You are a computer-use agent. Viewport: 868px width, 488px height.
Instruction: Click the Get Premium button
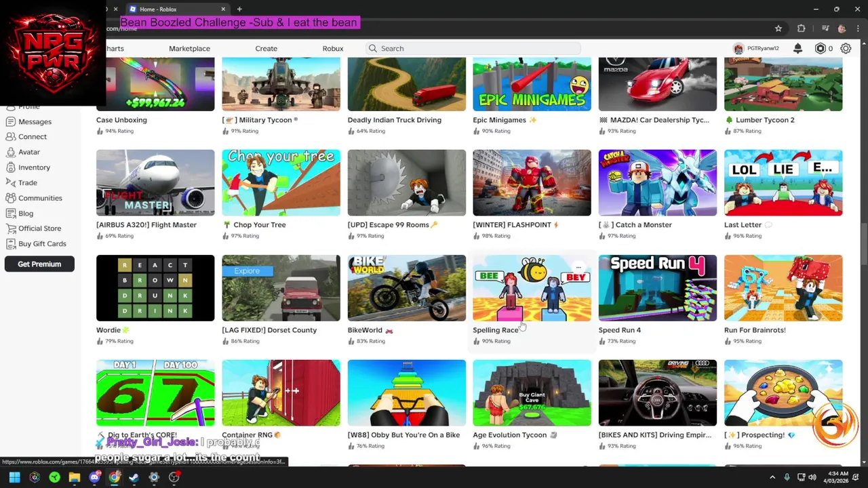pos(39,264)
